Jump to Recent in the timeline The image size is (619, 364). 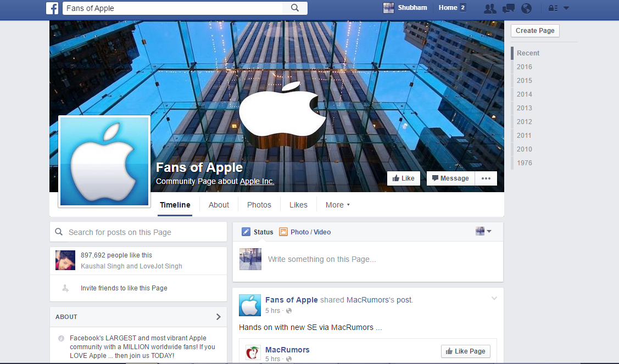pos(528,53)
